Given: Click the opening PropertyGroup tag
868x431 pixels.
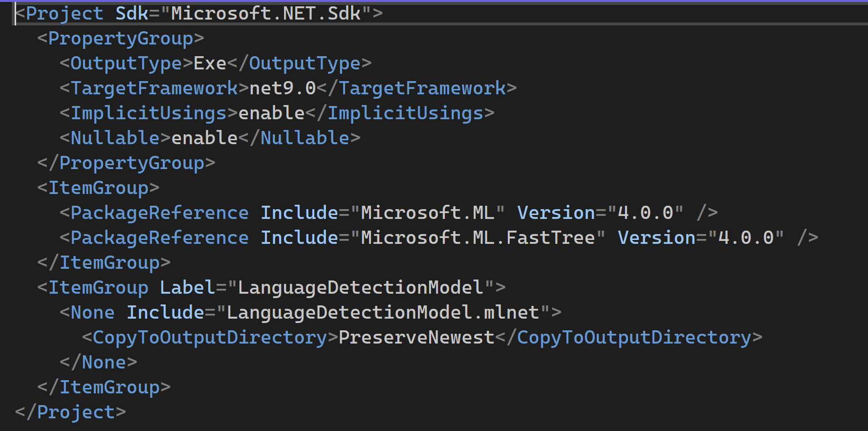Looking at the screenshot, I should 121,38.
